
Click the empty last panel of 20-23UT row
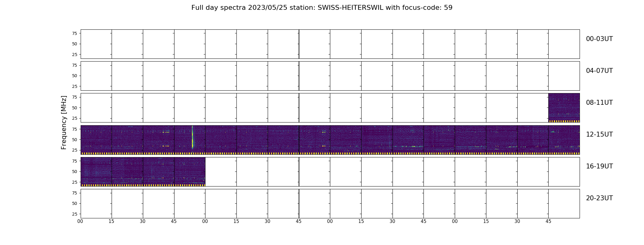click(x=564, y=204)
